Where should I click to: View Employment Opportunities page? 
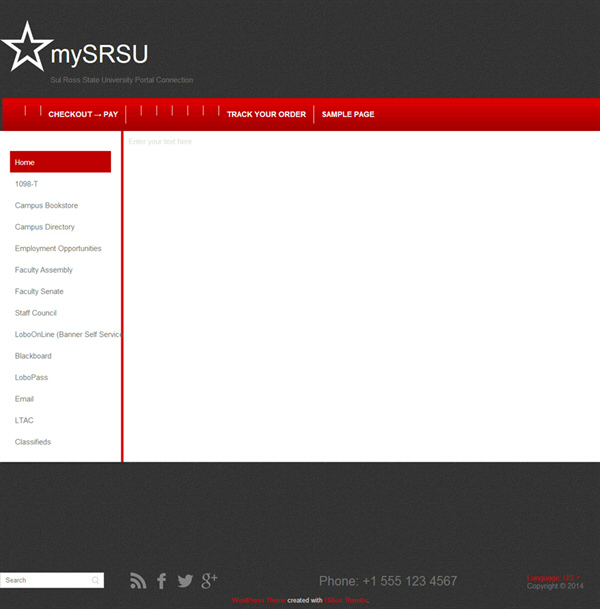pos(58,249)
